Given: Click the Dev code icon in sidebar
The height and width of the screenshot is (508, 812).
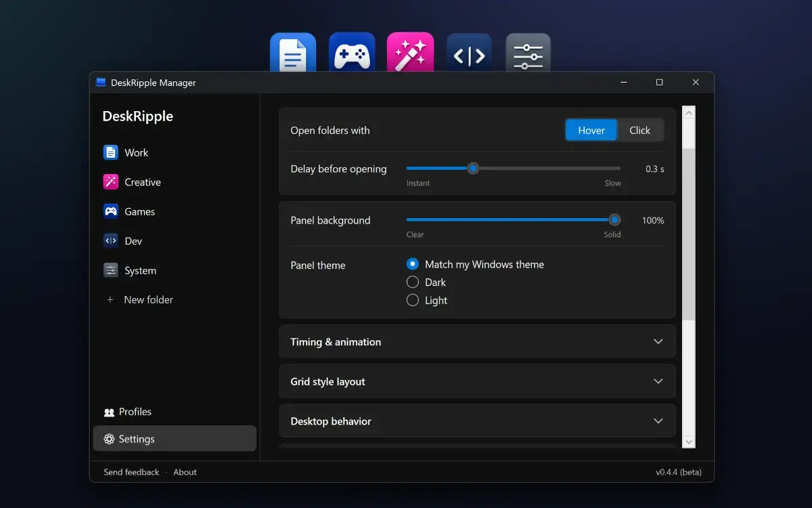Looking at the screenshot, I should tap(110, 240).
